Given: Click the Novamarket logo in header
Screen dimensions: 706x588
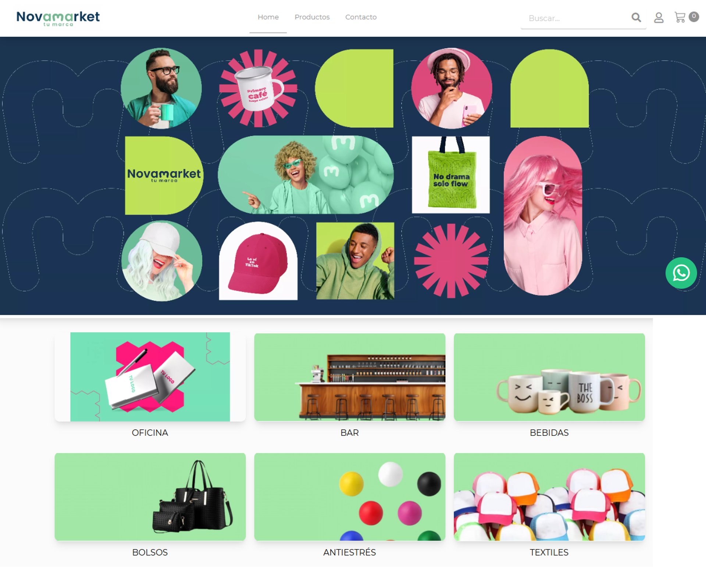Looking at the screenshot, I should coord(58,18).
